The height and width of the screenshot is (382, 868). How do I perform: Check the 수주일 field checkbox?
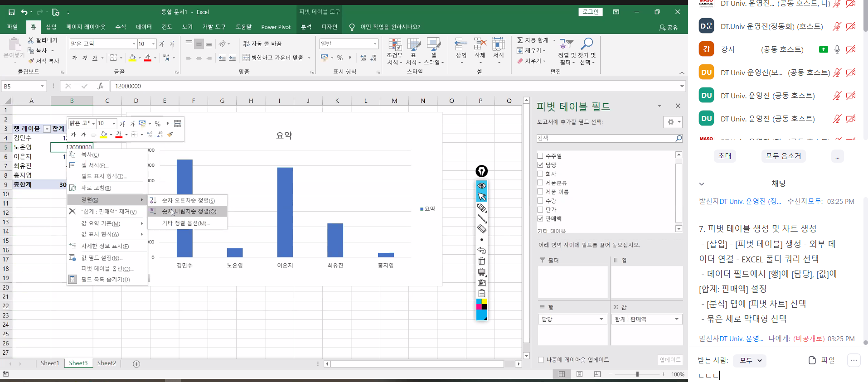[540, 156]
